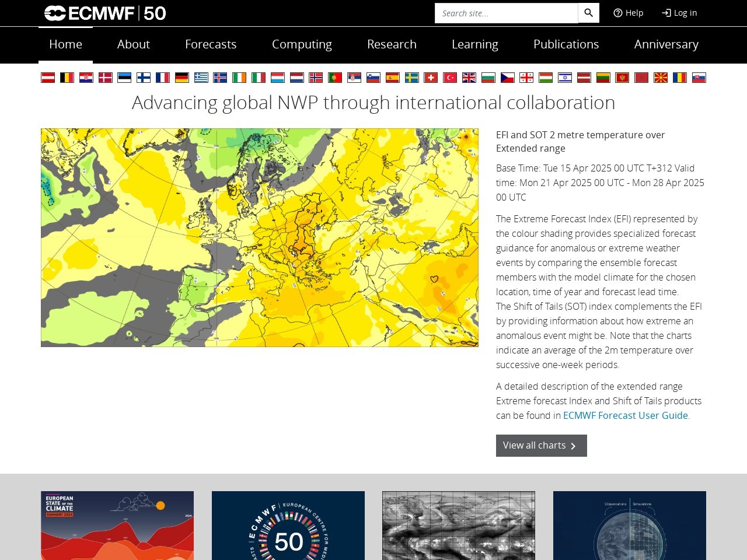This screenshot has width=747, height=560.
Task: Open the Home menu item
Action: [65, 44]
